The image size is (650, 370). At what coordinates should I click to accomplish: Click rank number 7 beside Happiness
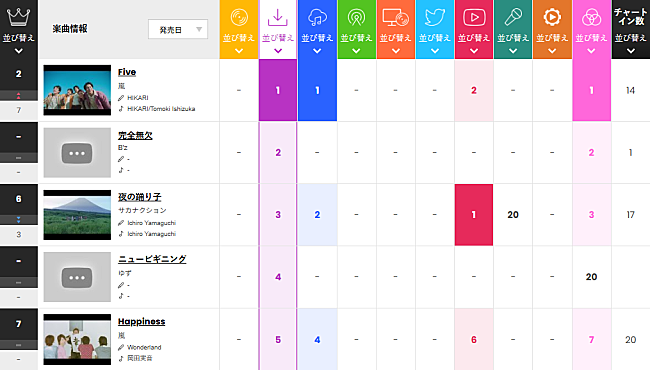tap(19, 324)
